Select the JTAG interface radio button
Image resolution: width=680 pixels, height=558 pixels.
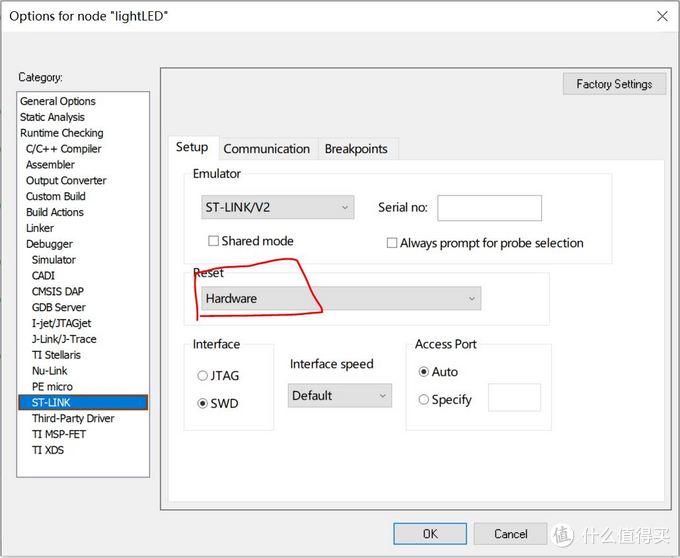[x=203, y=375]
